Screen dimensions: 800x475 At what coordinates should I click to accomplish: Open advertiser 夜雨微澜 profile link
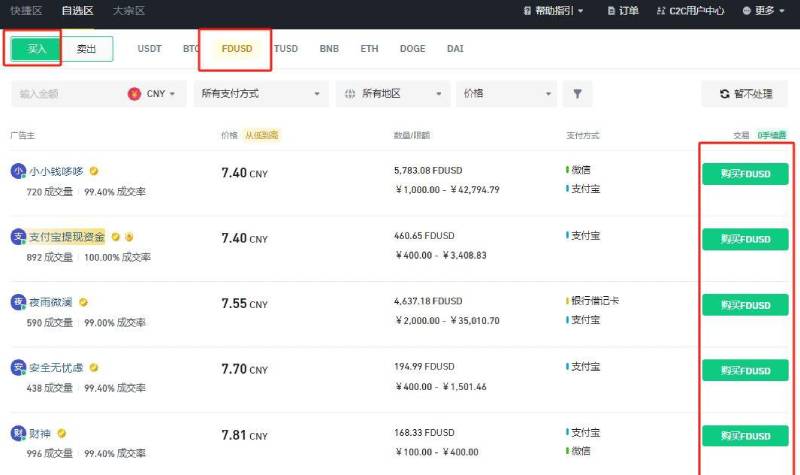pyautogui.click(x=51, y=302)
